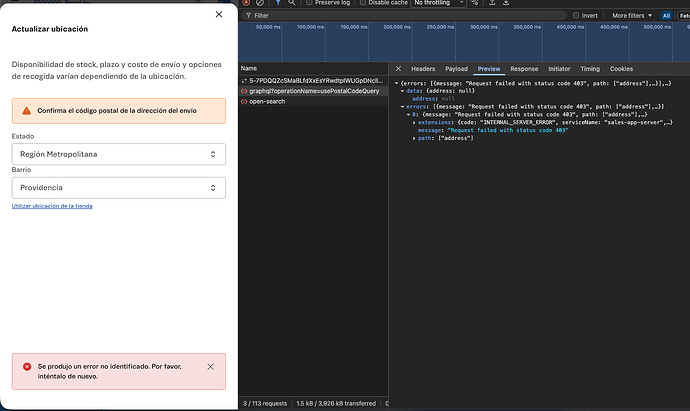Close the Actualizar ubicación dialog

click(x=219, y=15)
